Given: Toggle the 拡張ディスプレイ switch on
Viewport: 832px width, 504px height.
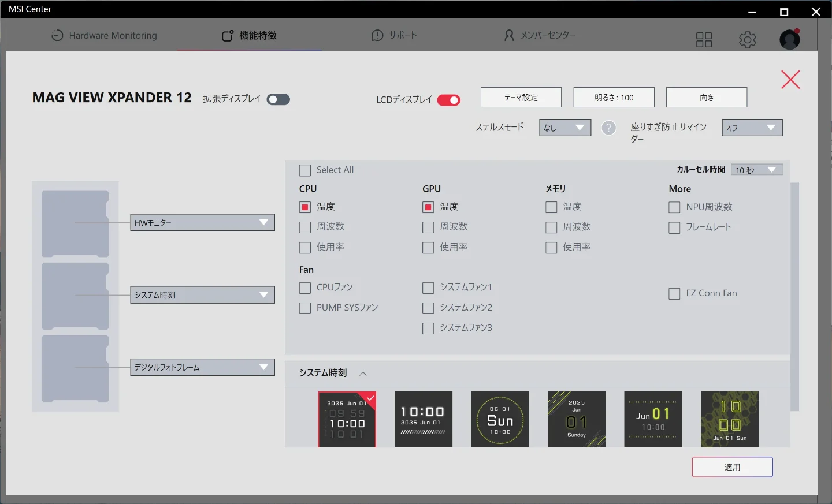Looking at the screenshot, I should pos(278,99).
